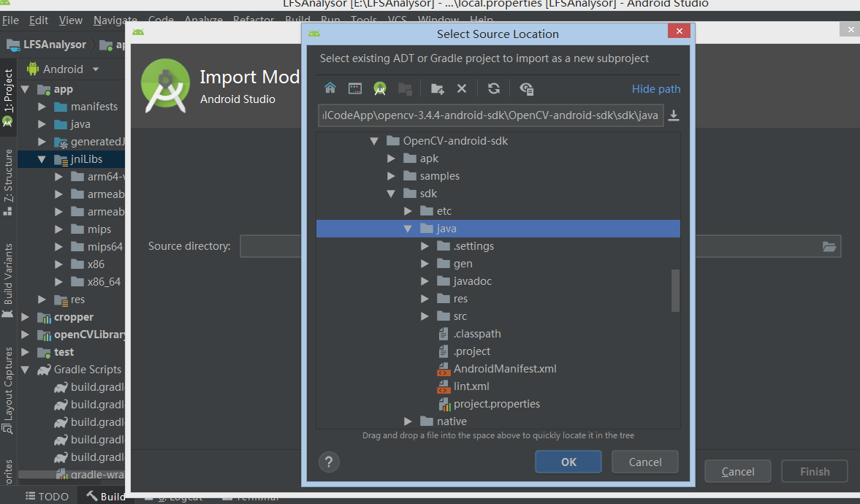This screenshot has height=504, width=860.
Task: Select the openCVLibrary module
Action: point(81,335)
